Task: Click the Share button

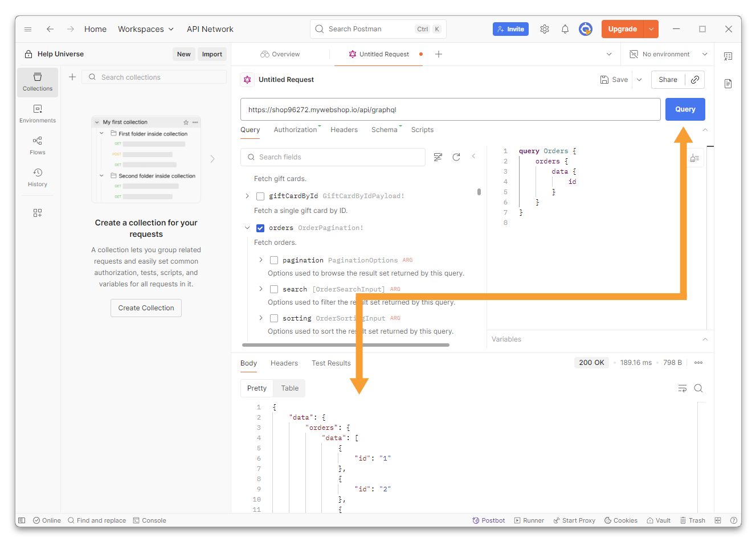Action: point(668,80)
